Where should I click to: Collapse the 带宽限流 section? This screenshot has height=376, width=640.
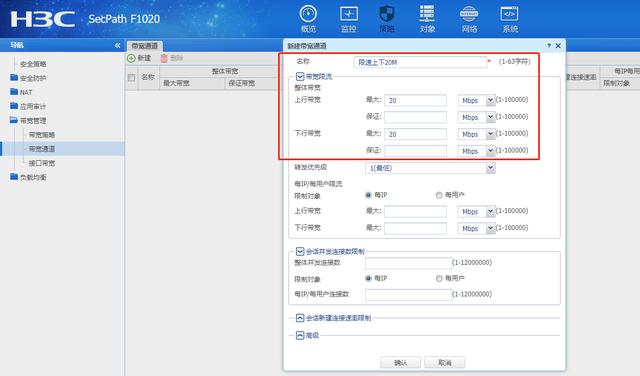click(x=300, y=76)
